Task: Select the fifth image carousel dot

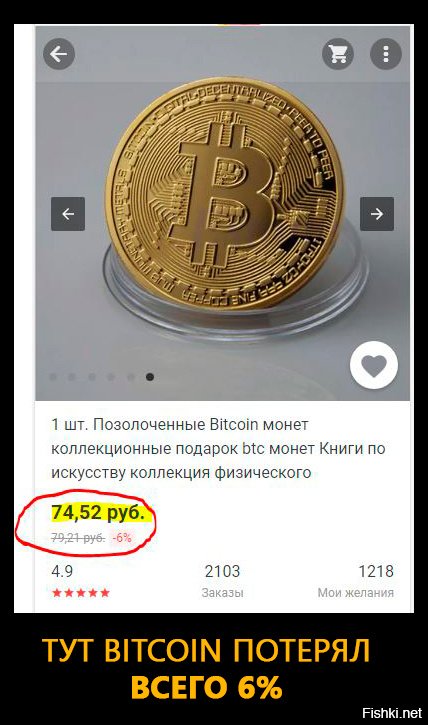Action: [x=130, y=377]
